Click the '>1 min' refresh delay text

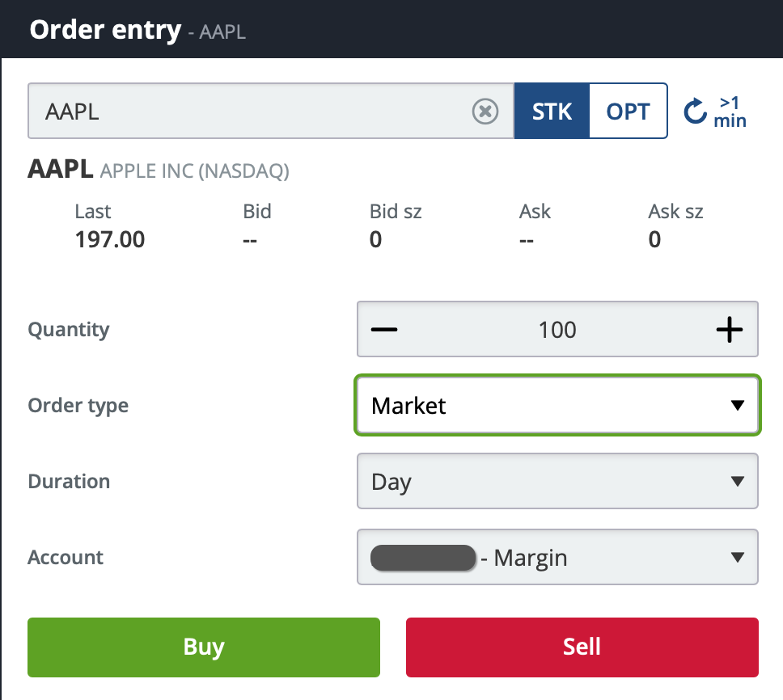(730, 112)
